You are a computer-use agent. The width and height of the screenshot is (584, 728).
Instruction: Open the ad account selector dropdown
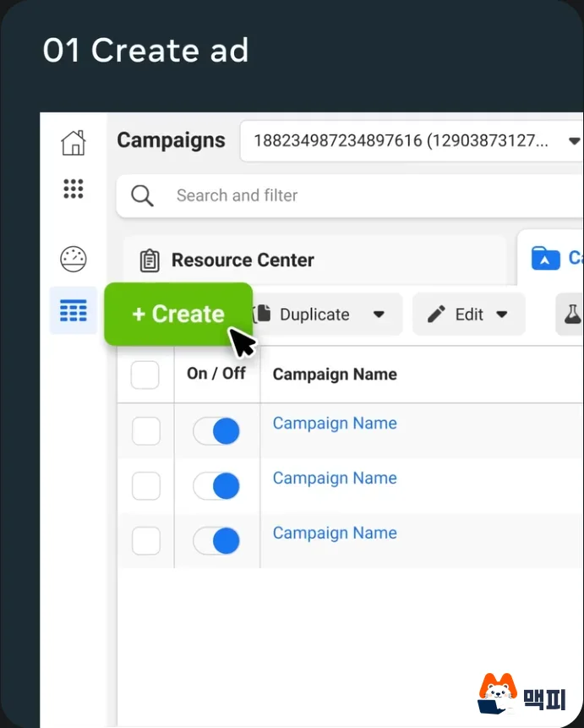412,140
